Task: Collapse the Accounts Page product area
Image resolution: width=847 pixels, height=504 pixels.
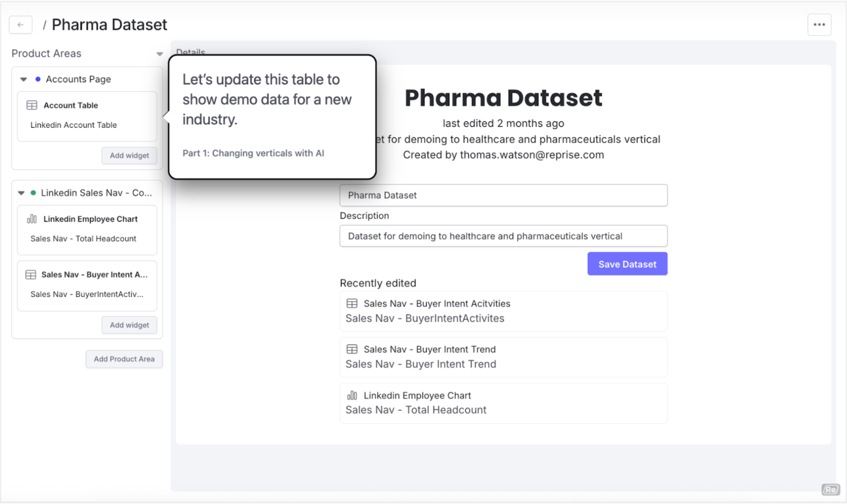Action: pyautogui.click(x=24, y=79)
